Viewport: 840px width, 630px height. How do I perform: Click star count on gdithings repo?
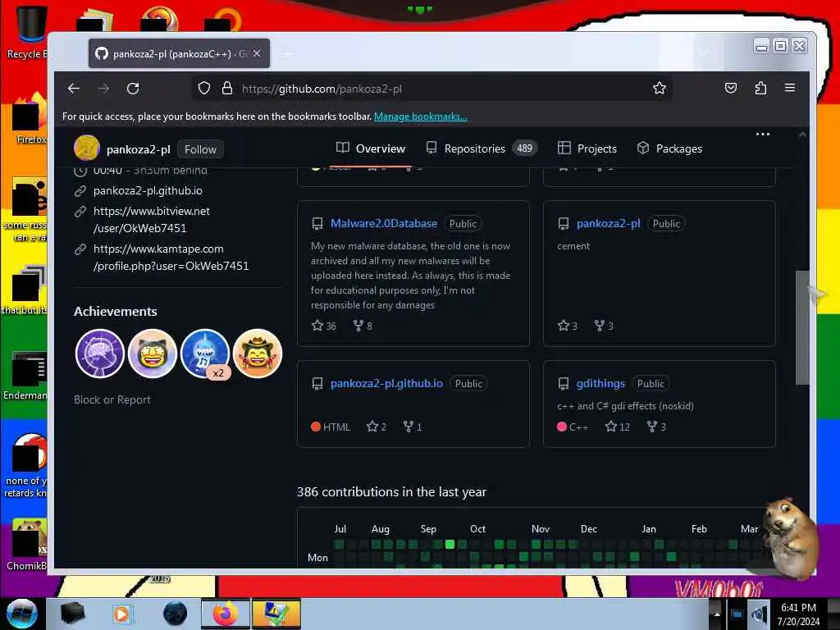617,427
